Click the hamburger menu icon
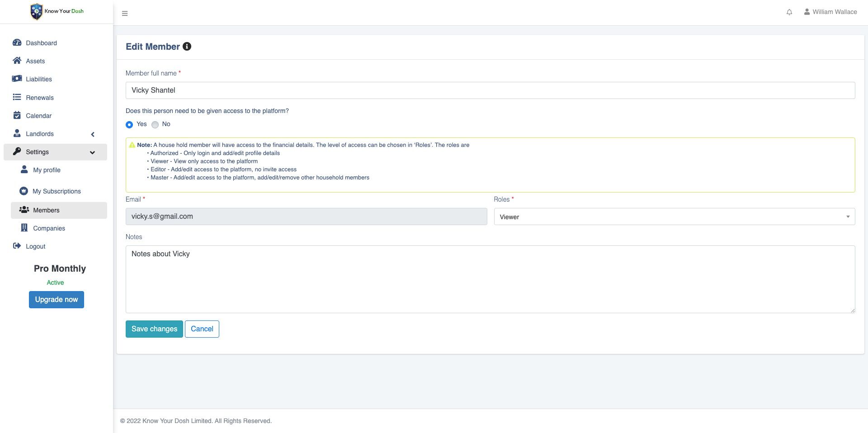This screenshot has height=433, width=868. [125, 14]
